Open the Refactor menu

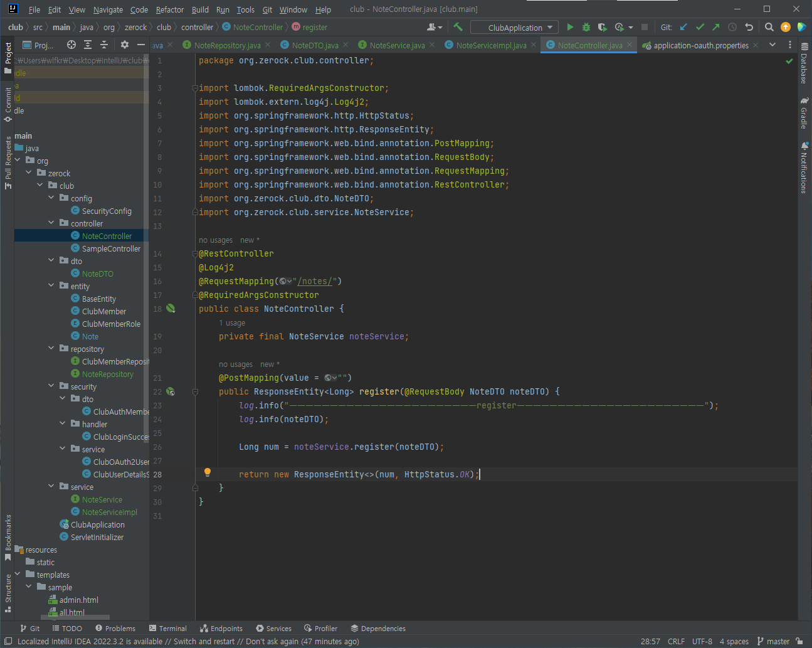point(170,9)
